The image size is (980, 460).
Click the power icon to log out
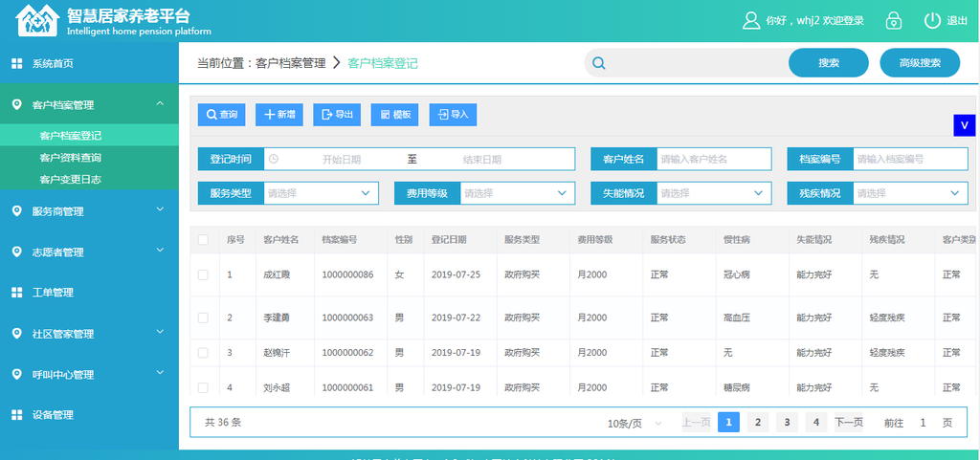pyautogui.click(x=932, y=21)
